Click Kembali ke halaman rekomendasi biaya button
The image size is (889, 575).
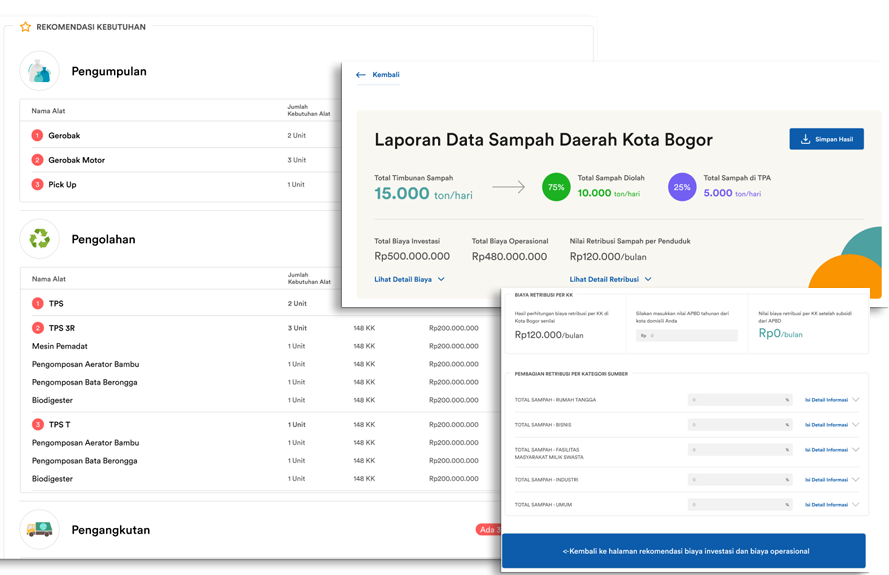pos(684,551)
